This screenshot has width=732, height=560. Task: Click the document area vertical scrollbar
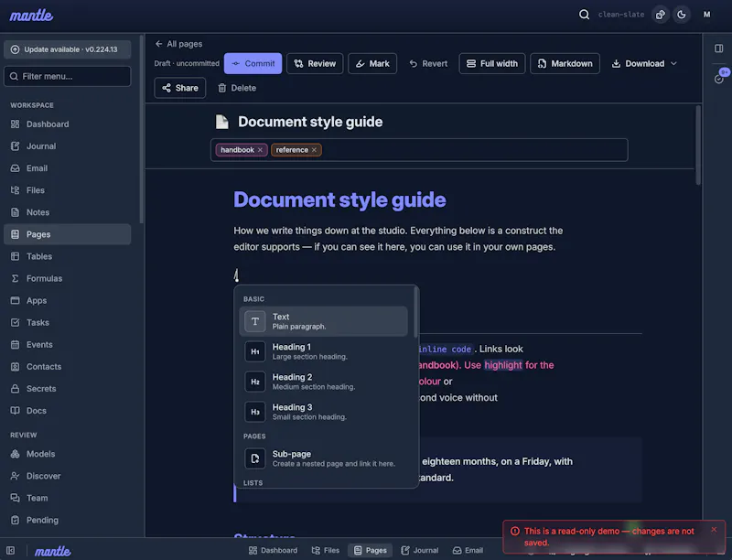coord(698,145)
